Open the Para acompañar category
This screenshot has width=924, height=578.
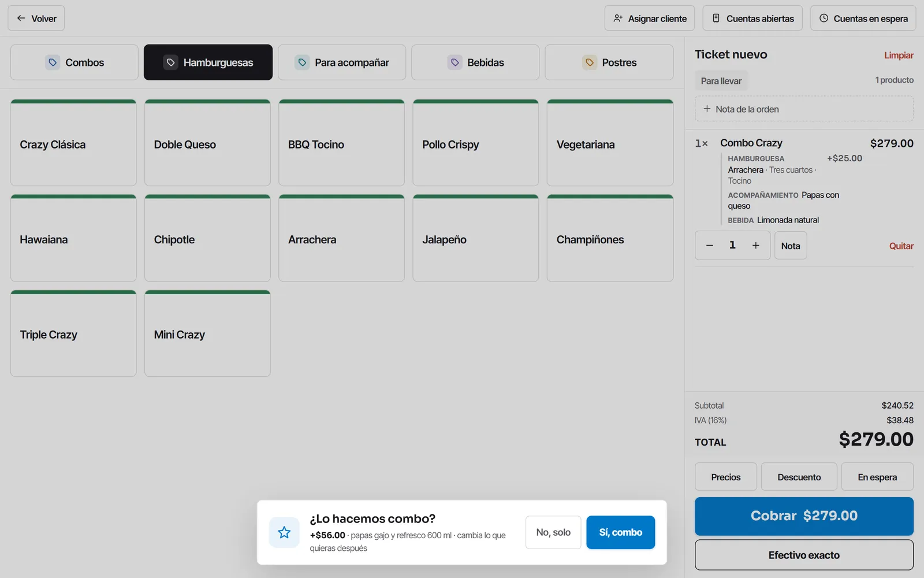pos(342,62)
